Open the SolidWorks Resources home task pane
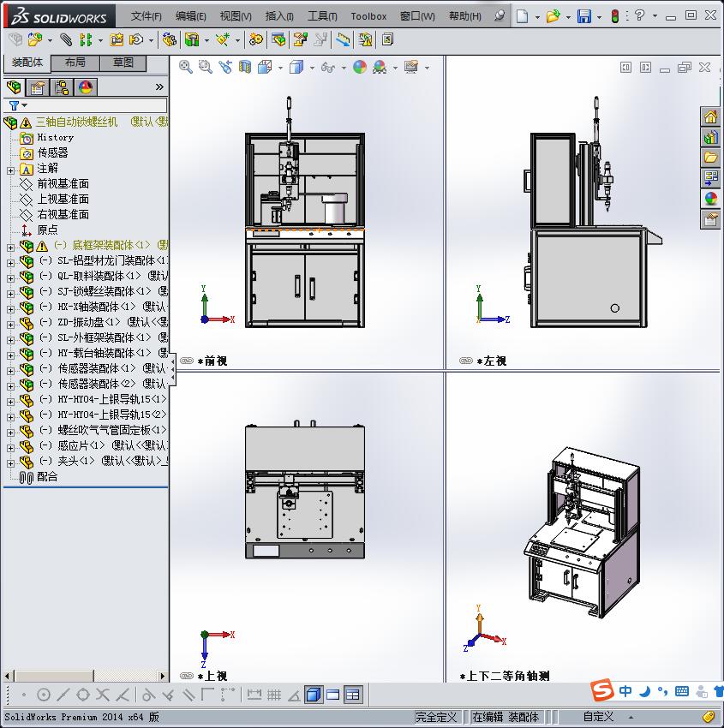This screenshot has width=724, height=728. pos(710,117)
